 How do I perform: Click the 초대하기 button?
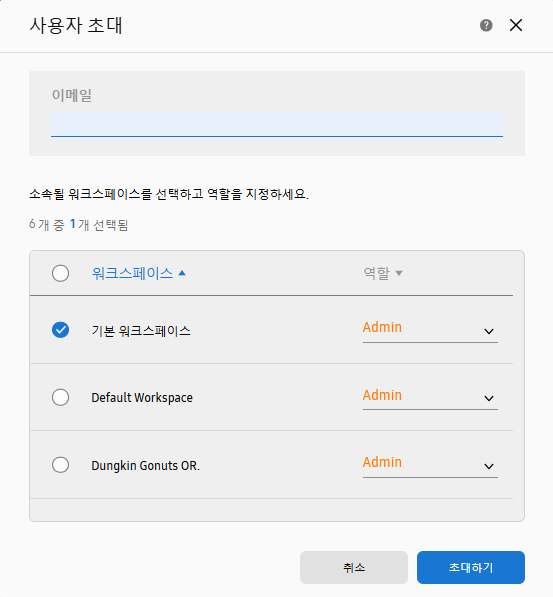(471, 567)
